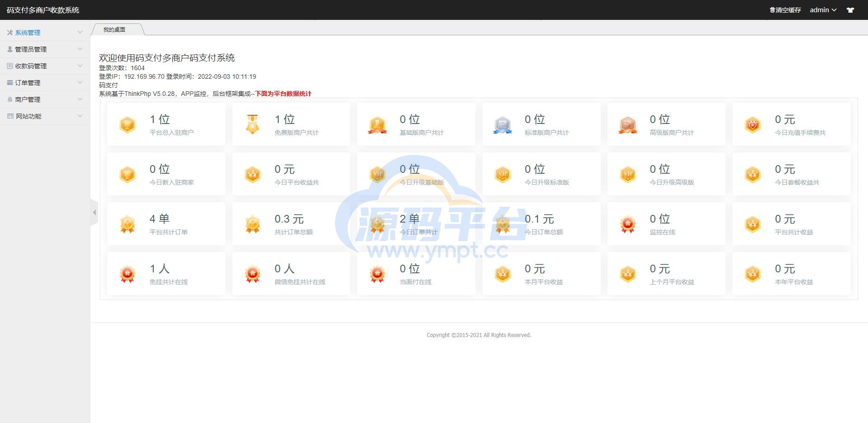
Task: Click the 管理员管理 person icon
Action: 10,49
